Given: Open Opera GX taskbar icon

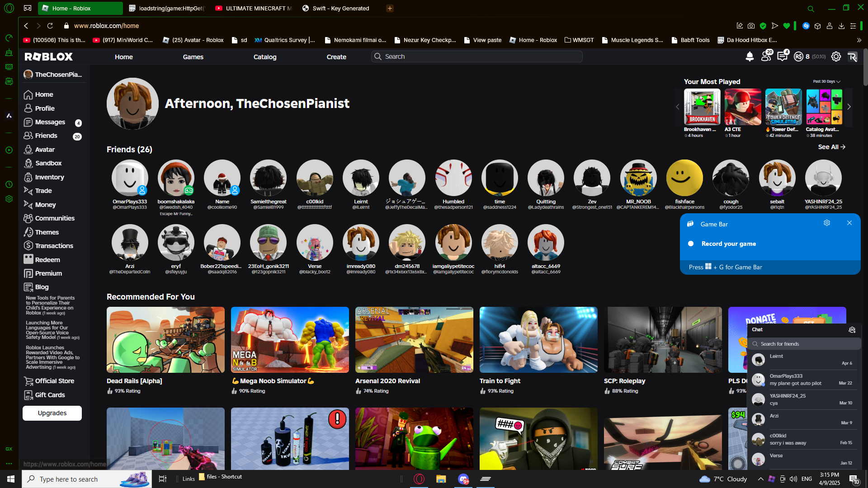Looking at the screenshot, I should [419, 479].
